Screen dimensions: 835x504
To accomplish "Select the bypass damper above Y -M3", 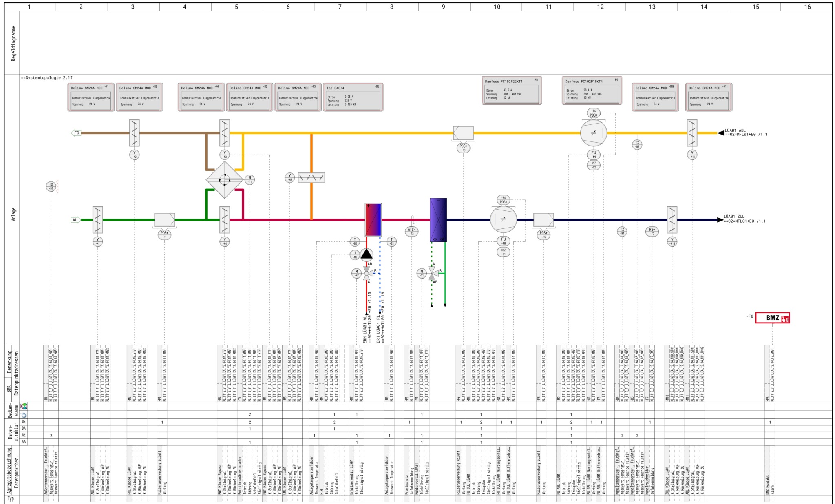I will coord(225,133).
